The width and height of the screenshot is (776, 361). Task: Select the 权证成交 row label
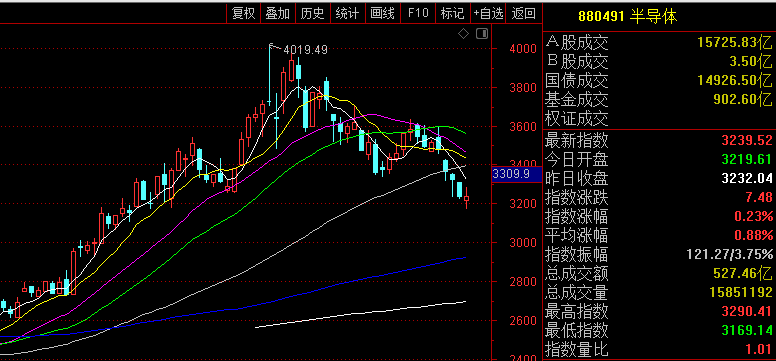pos(577,118)
